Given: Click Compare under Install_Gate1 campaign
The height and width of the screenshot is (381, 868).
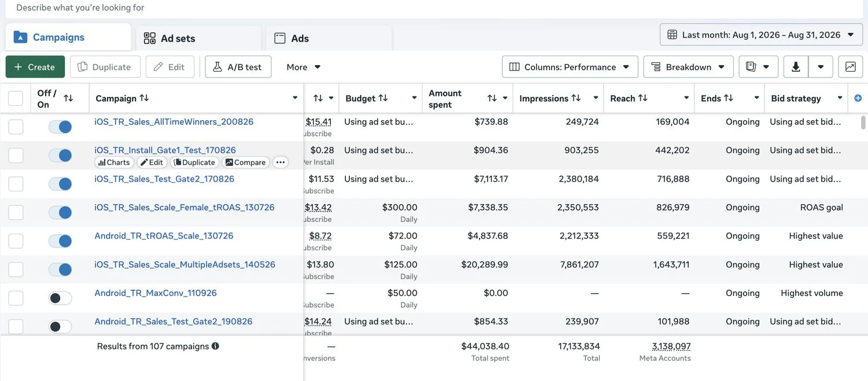Looking at the screenshot, I should click(x=245, y=162).
